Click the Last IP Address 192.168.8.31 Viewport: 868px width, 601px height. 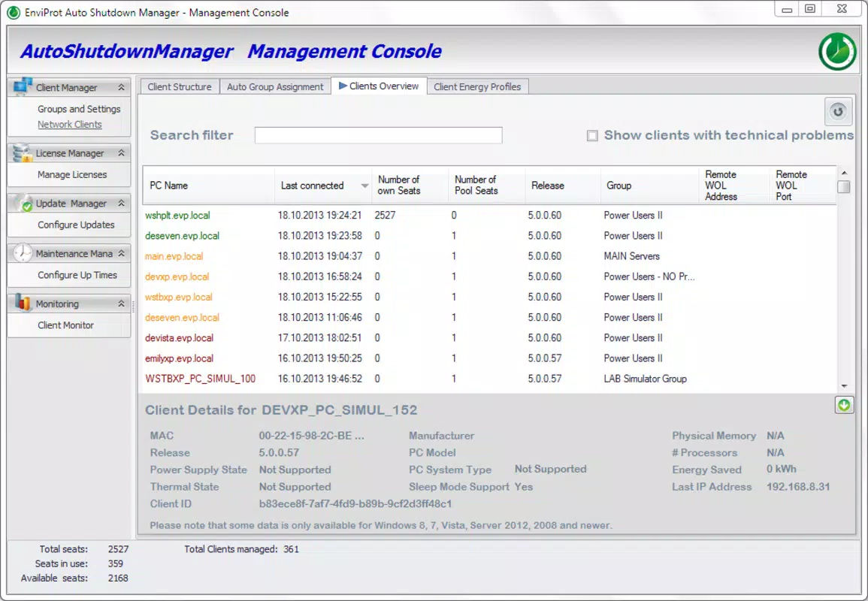click(797, 487)
